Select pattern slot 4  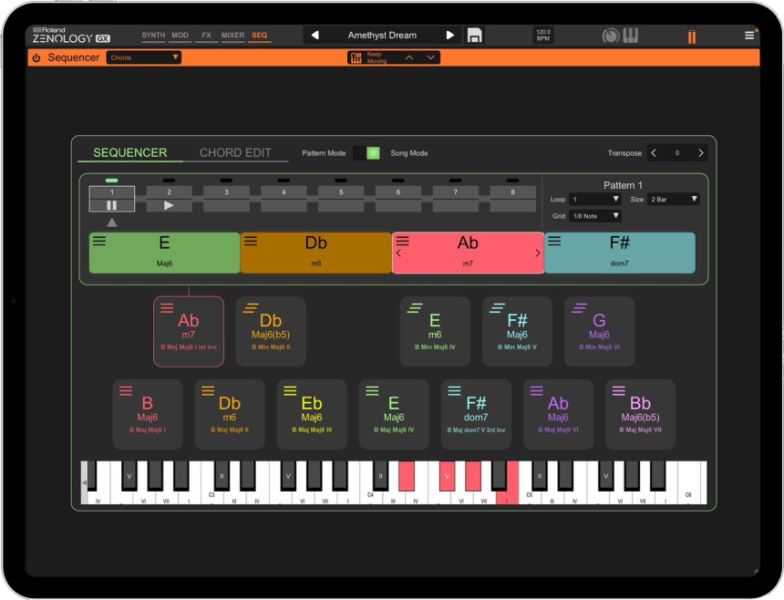284,198
